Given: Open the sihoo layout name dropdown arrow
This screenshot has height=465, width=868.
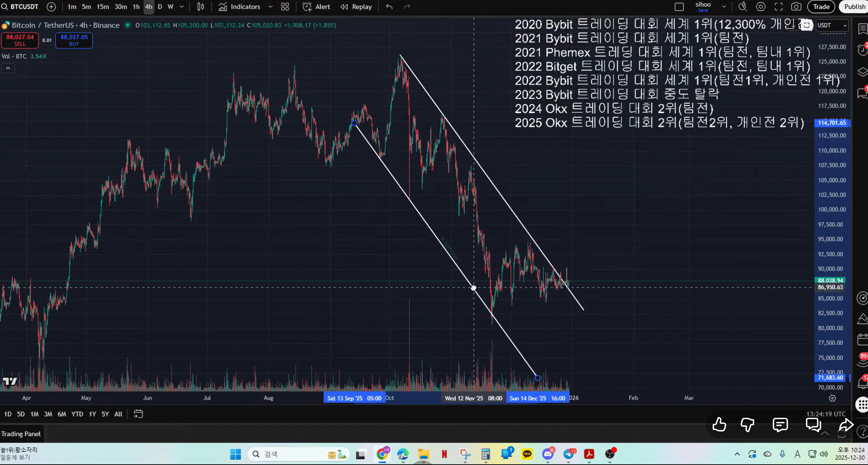Looking at the screenshot, I should click(724, 7).
